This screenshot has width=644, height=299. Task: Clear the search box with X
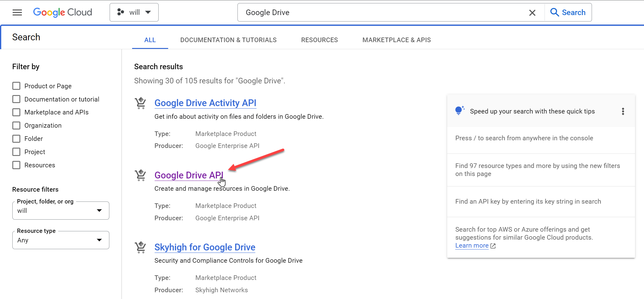coord(532,13)
